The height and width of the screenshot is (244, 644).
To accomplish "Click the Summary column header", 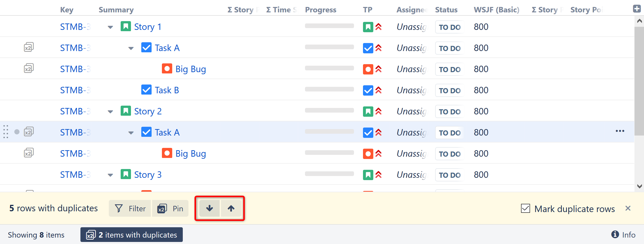I will point(116,10).
